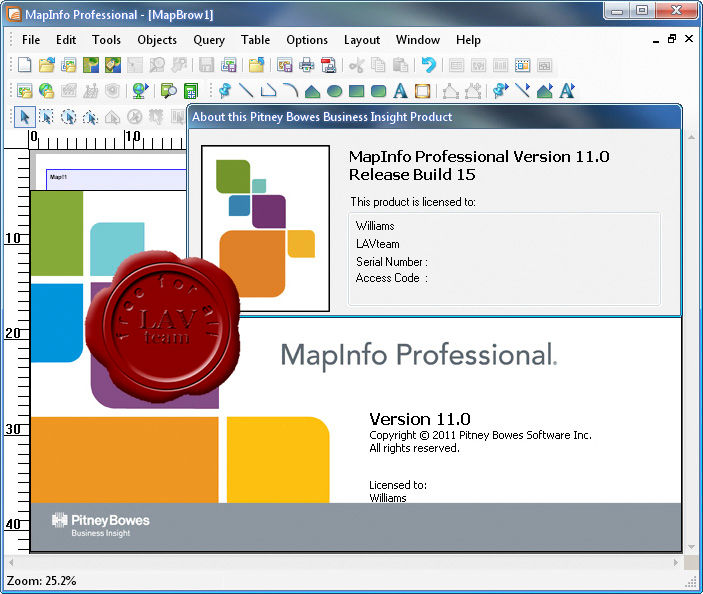This screenshot has width=703, height=594.
Task: Select the Frame tool
Action: (422, 91)
